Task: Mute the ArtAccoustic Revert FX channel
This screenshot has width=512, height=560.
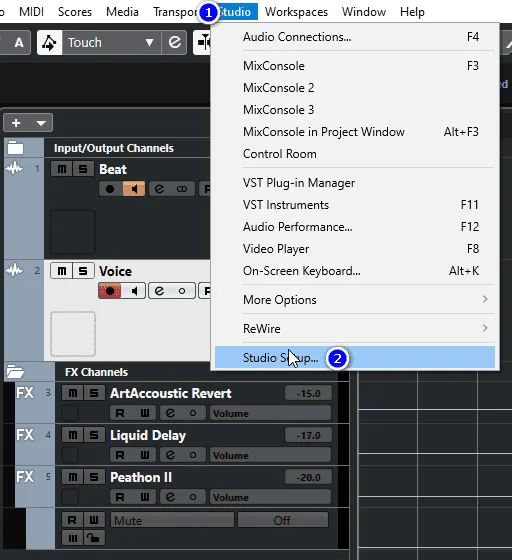Action: point(73,393)
